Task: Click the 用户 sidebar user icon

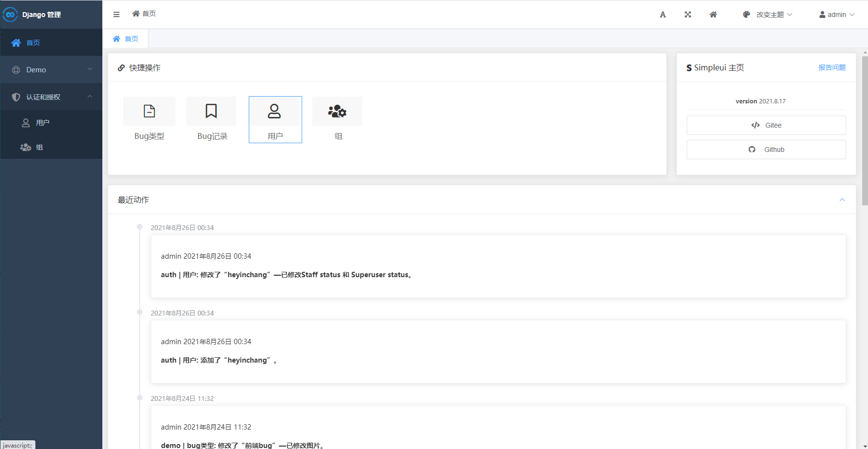Action: pos(26,122)
